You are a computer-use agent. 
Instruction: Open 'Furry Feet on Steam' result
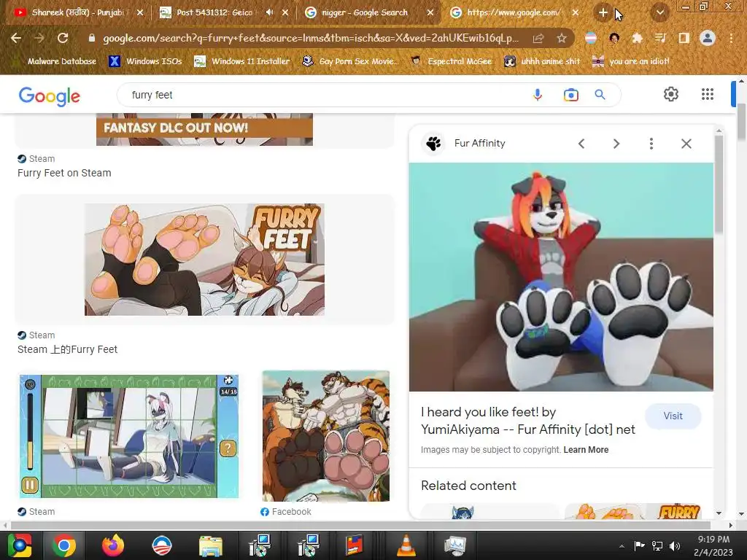click(x=64, y=173)
